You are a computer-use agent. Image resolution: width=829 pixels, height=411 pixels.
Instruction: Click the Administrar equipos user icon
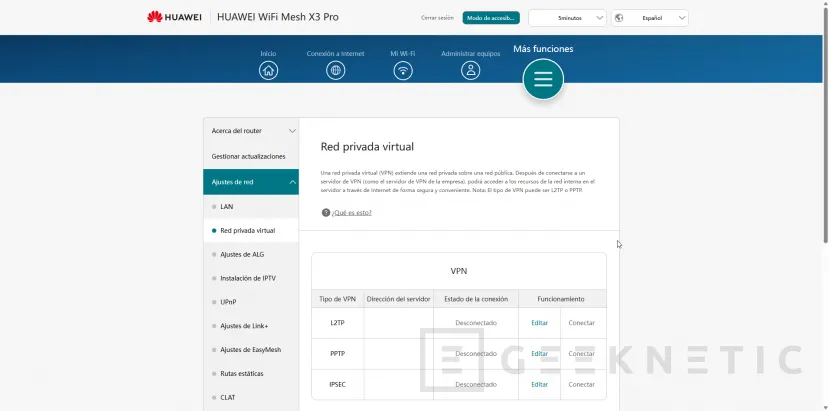click(x=470, y=70)
